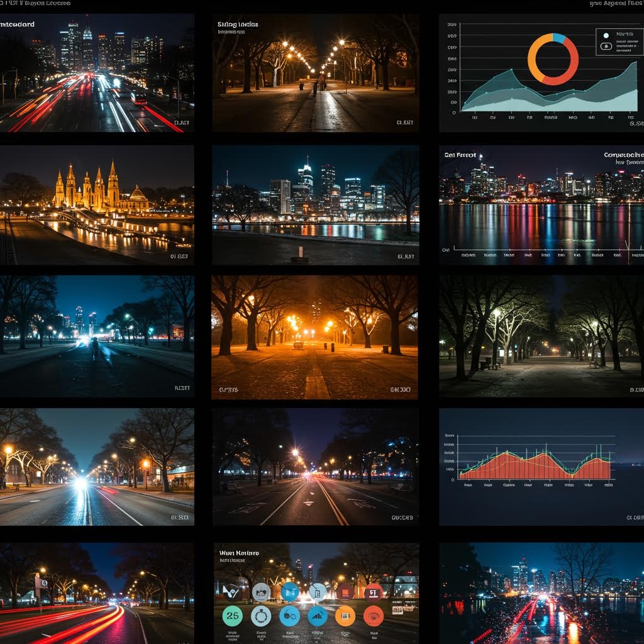
Task: Open the pale-blue document circle icon
Action: coord(318,592)
